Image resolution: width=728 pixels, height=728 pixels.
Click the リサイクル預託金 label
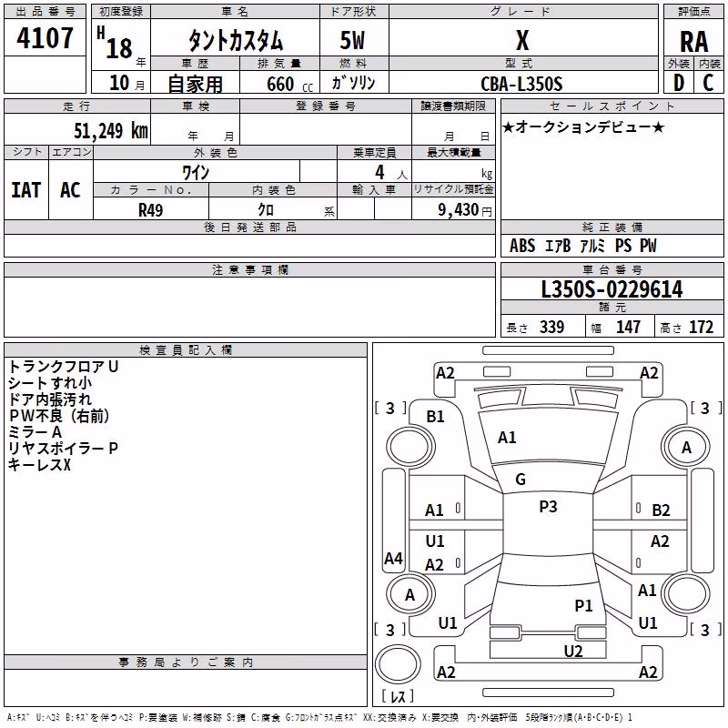tap(453, 189)
